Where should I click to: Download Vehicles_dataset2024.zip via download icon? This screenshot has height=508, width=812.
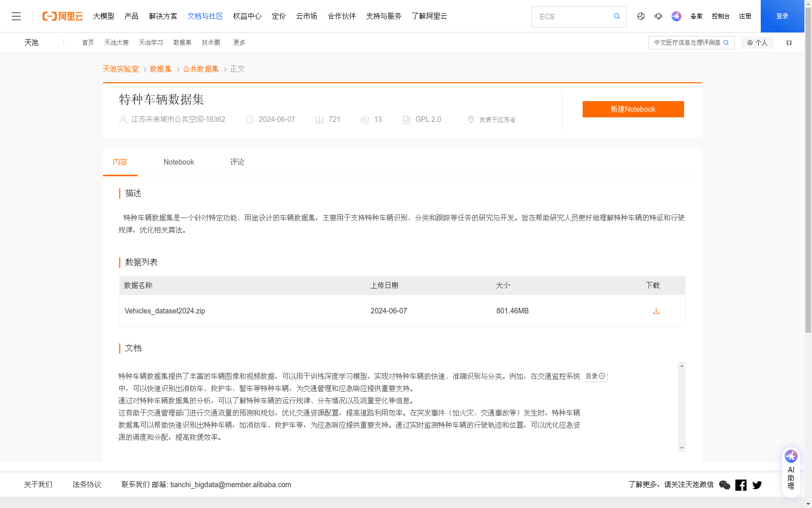coord(656,311)
